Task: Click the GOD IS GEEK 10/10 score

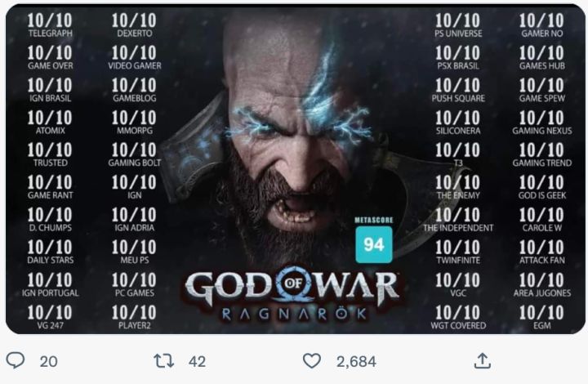Action: 542,187
